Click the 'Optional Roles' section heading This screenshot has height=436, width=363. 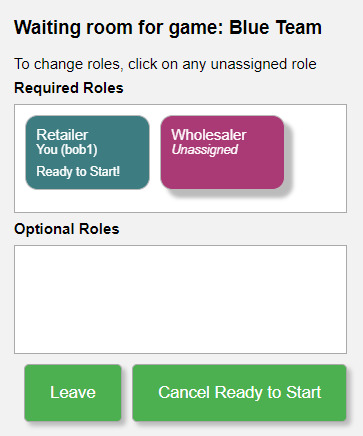67,229
